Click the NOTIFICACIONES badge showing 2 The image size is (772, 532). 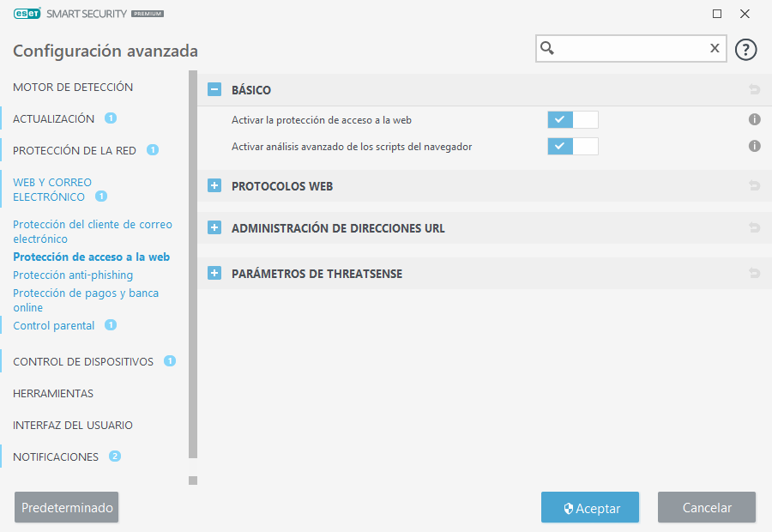pos(115,456)
